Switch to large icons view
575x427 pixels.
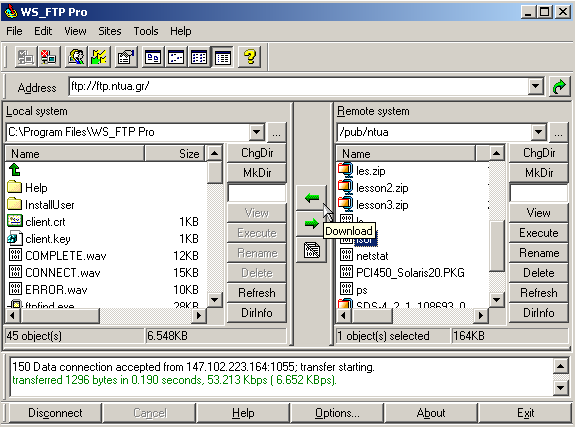tap(153, 57)
